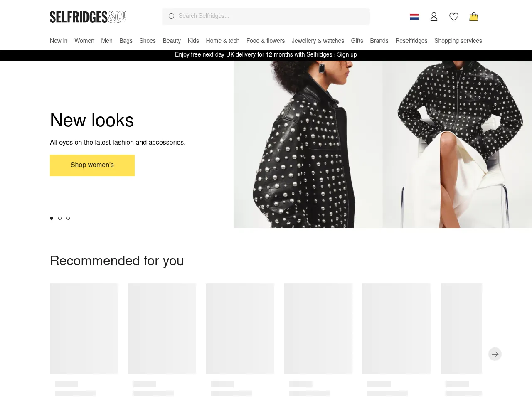Click the search magnifier icon
The image size is (532, 399).
click(172, 17)
